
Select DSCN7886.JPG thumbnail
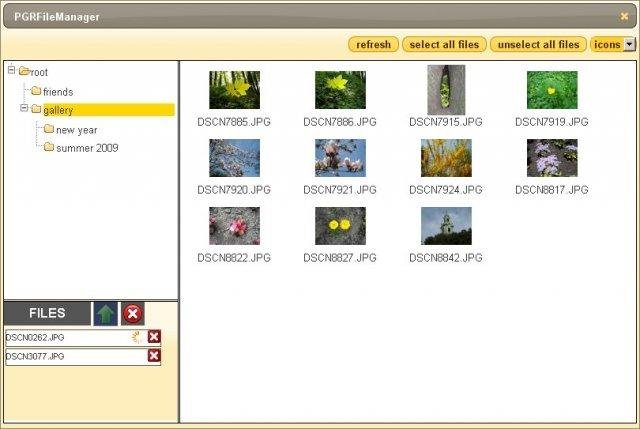pos(340,90)
